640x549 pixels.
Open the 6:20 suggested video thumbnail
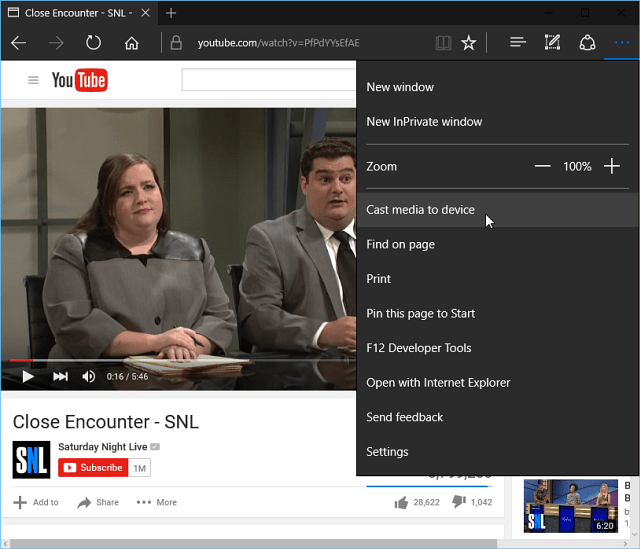click(571, 506)
